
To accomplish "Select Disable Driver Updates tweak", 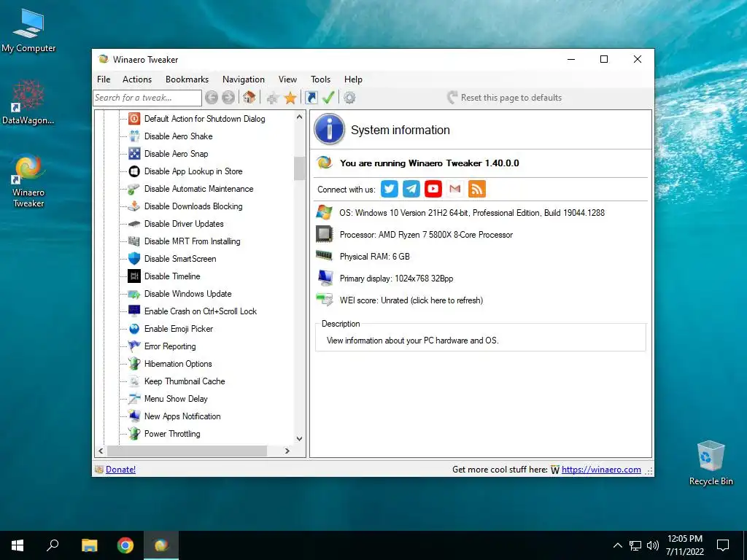I will click(x=184, y=224).
